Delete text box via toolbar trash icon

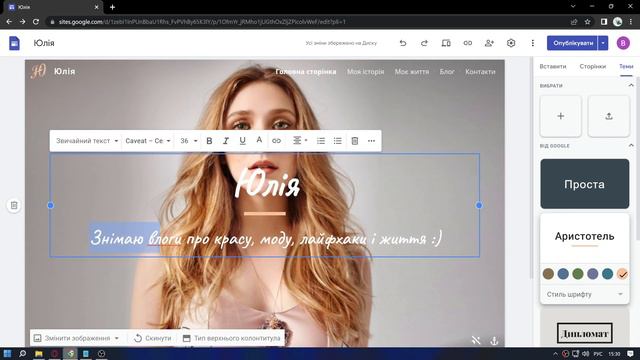pos(355,141)
